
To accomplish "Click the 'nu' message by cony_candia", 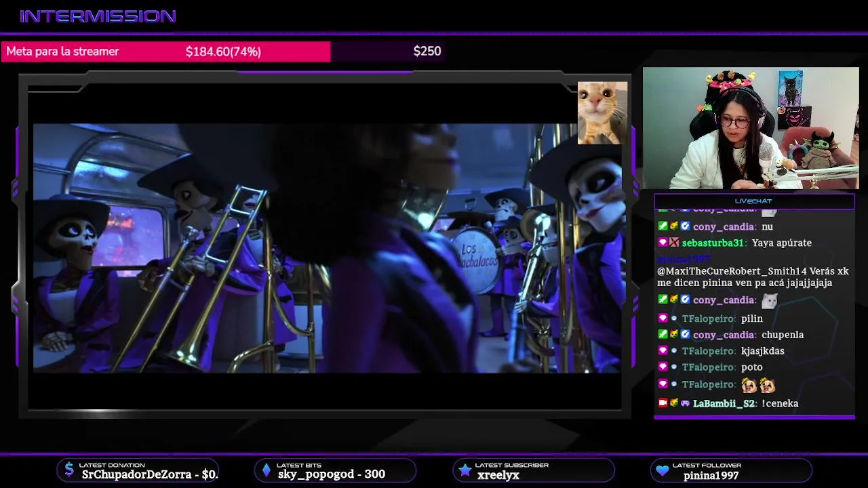I will tap(767, 227).
